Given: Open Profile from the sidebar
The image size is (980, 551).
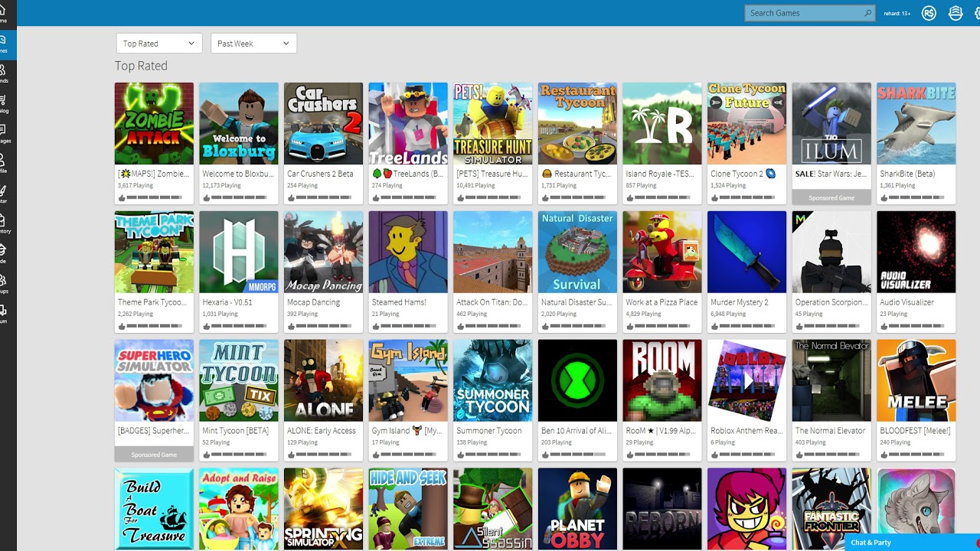Looking at the screenshot, I should [x=3, y=163].
